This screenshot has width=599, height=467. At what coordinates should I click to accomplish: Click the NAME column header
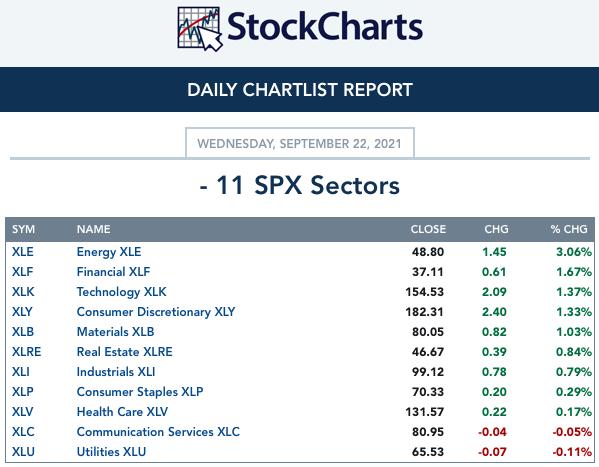[94, 229]
